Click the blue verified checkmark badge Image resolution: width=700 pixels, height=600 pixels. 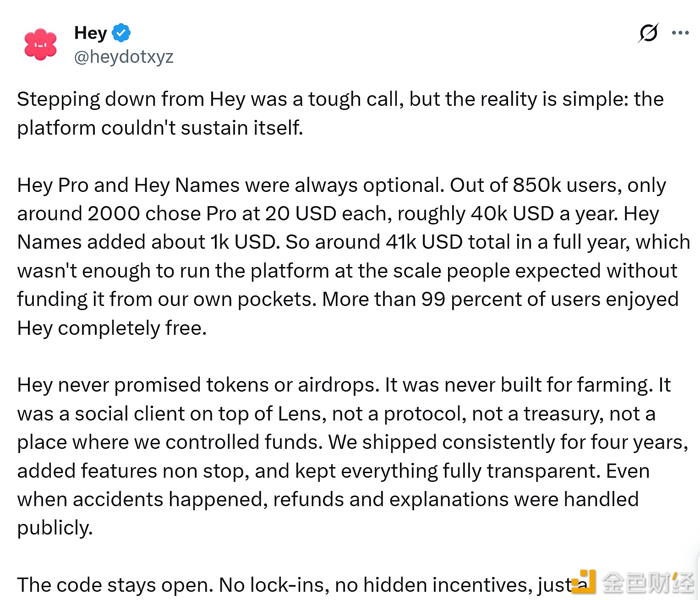click(121, 33)
